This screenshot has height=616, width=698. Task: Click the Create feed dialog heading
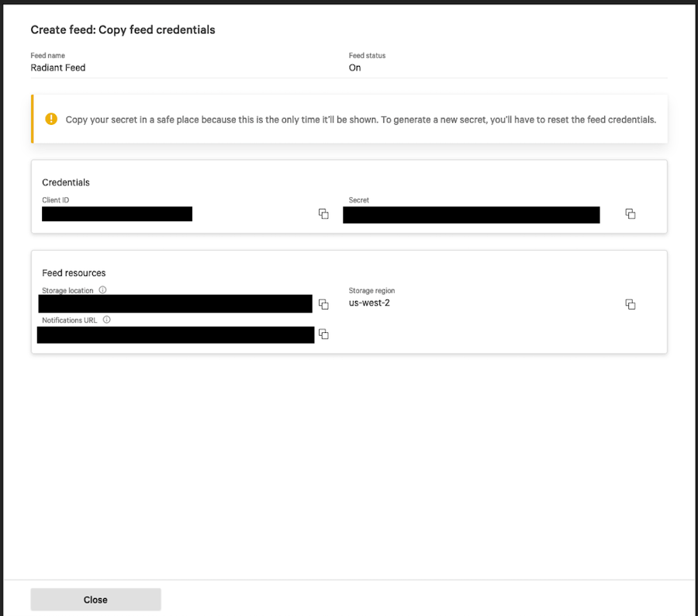click(x=123, y=30)
